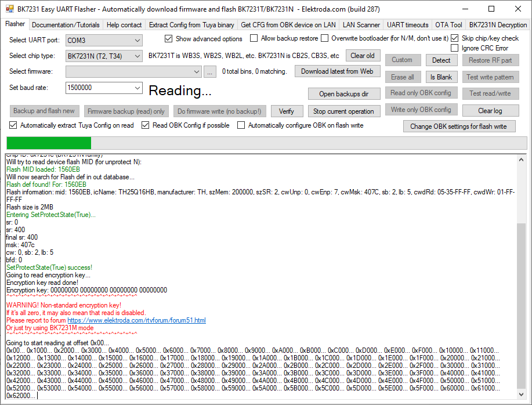Open the OTA Tool tab
The height and width of the screenshot is (405, 532).
coord(448,25)
